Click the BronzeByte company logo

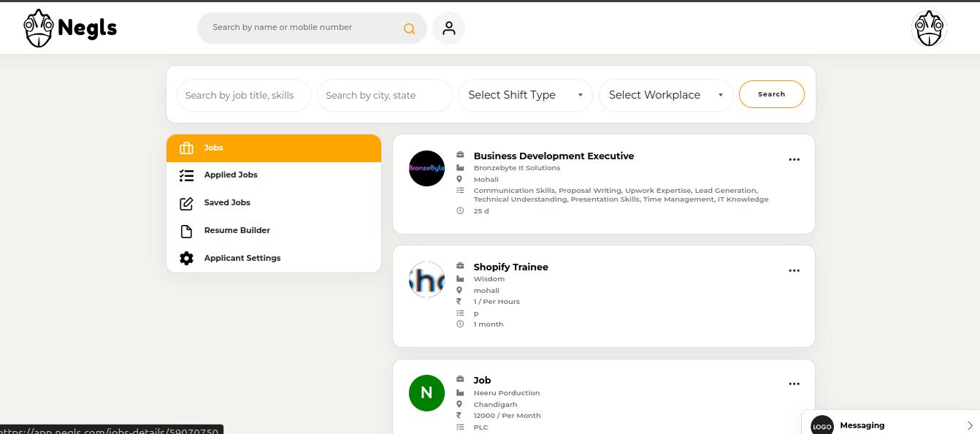pyautogui.click(x=426, y=169)
